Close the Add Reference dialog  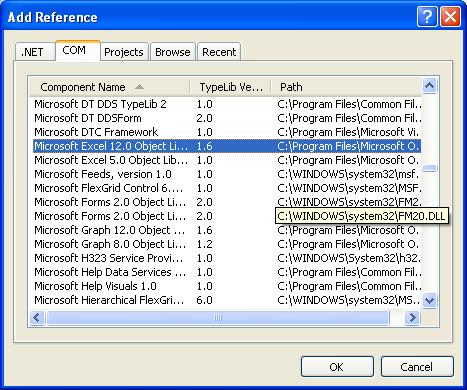click(x=450, y=16)
